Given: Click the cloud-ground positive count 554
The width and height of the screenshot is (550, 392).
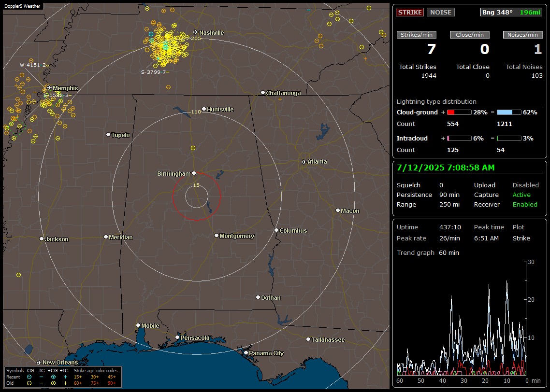Looking at the screenshot, I should 453,124.
